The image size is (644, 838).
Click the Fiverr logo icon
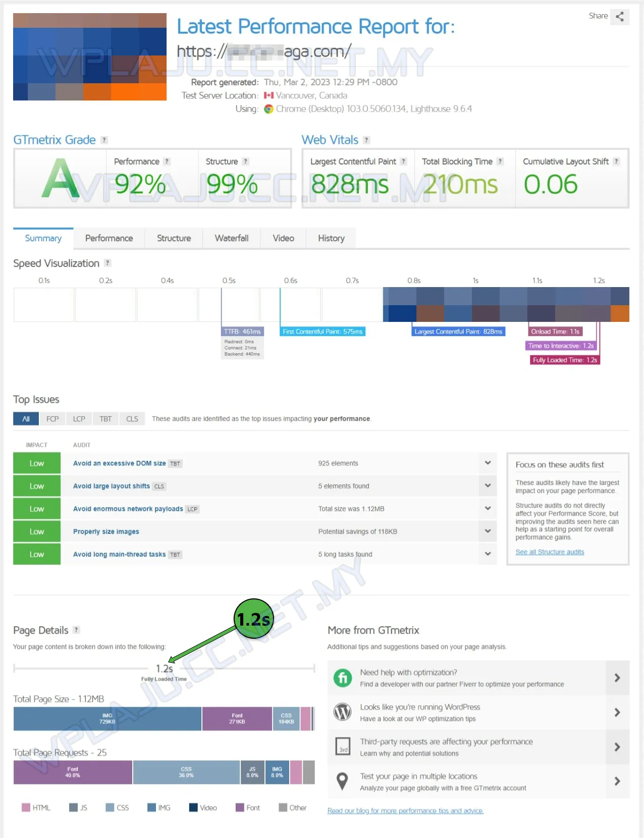[x=343, y=678]
